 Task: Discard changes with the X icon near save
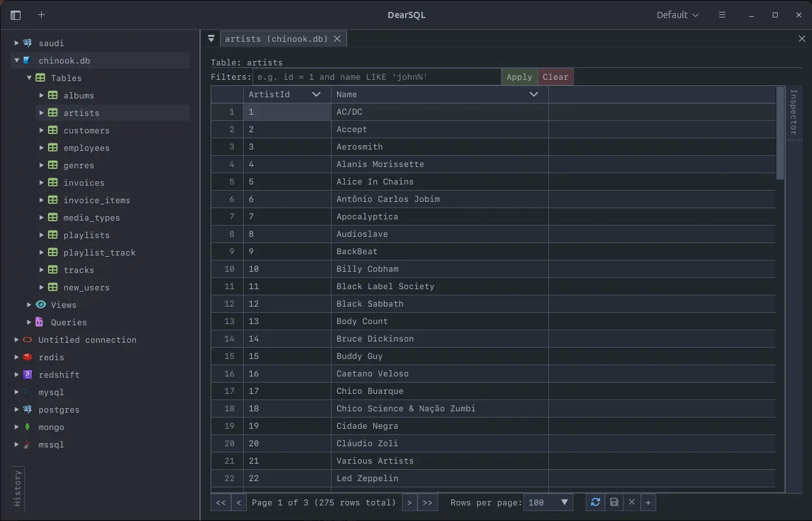tap(631, 502)
